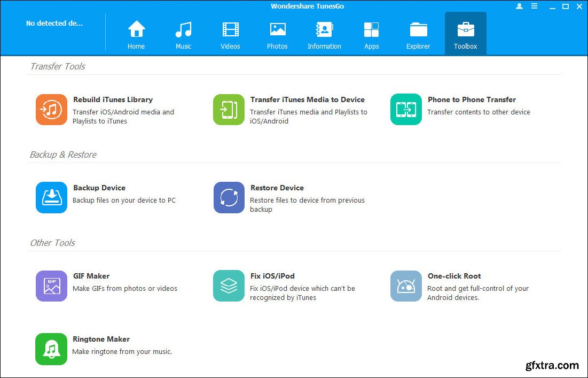Go to the Videos tab
This screenshot has height=378, width=588.
tap(230, 35)
